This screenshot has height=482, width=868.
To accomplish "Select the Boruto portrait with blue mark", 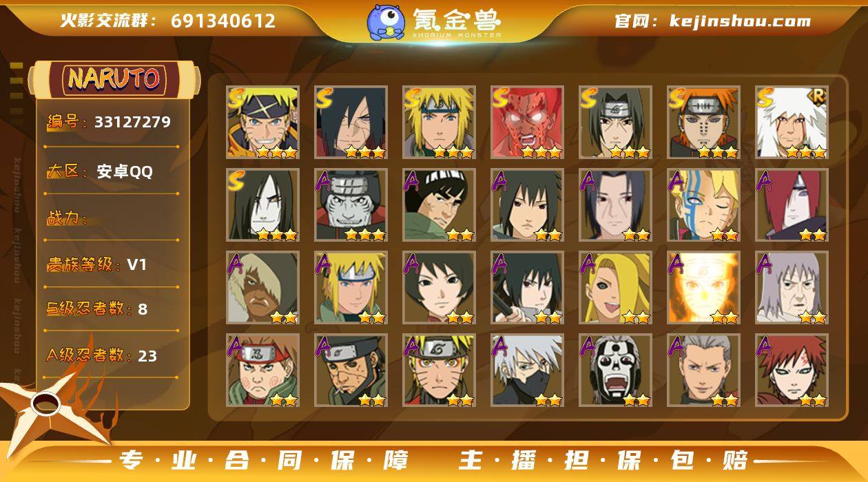I will click(x=703, y=205).
